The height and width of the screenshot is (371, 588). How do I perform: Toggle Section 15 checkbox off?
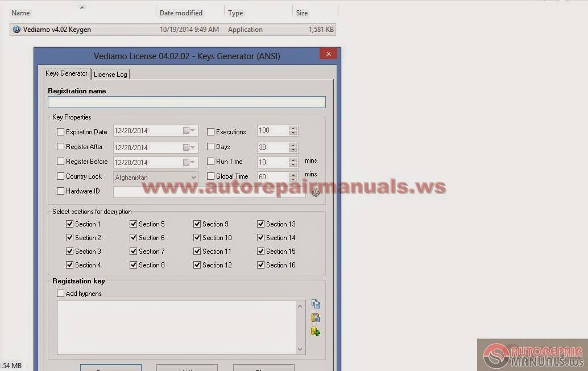pyautogui.click(x=260, y=252)
